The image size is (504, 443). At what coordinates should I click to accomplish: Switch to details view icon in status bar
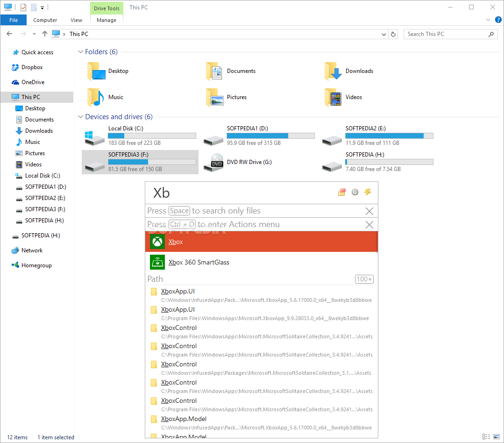486,437
